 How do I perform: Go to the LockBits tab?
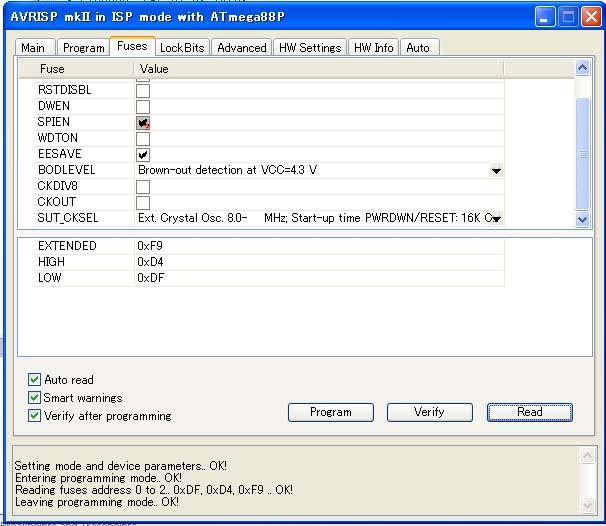(182, 48)
